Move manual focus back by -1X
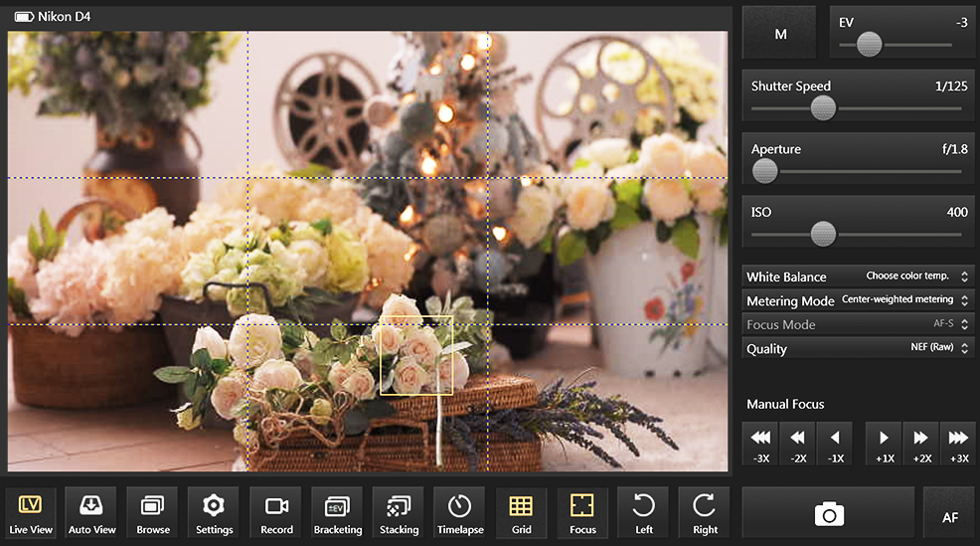The width and height of the screenshot is (980, 546). click(835, 444)
